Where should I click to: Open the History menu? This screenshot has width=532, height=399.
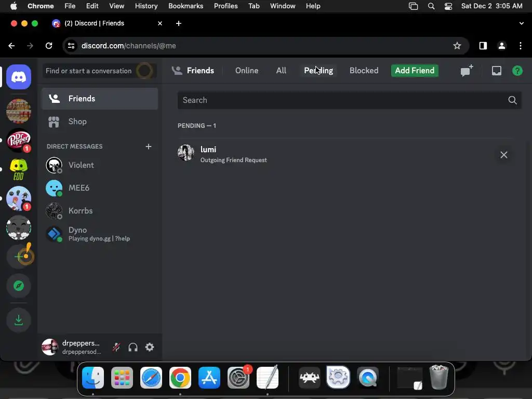point(146,6)
